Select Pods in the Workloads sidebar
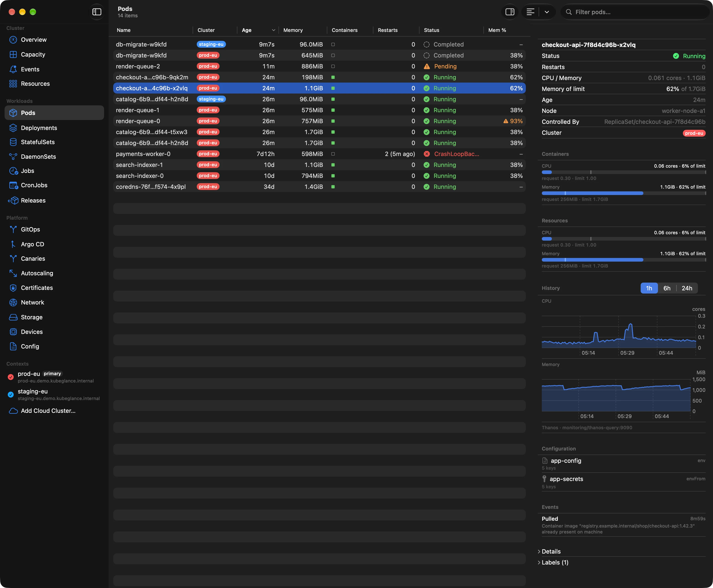The height and width of the screenshot is (588, 713). click(x=54, y=113)
